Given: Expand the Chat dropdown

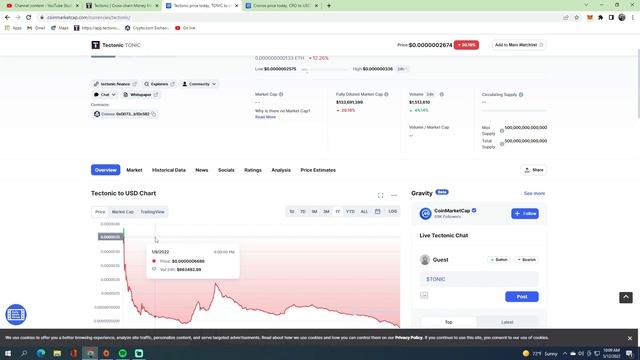Looking at the screenshot, I should [x=105, y=95].
